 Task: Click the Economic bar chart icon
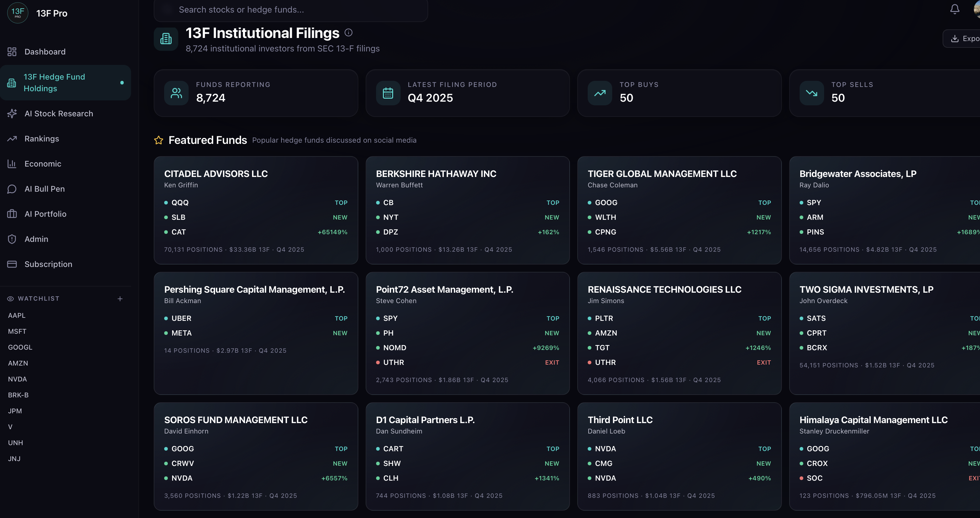coord(12,163)
